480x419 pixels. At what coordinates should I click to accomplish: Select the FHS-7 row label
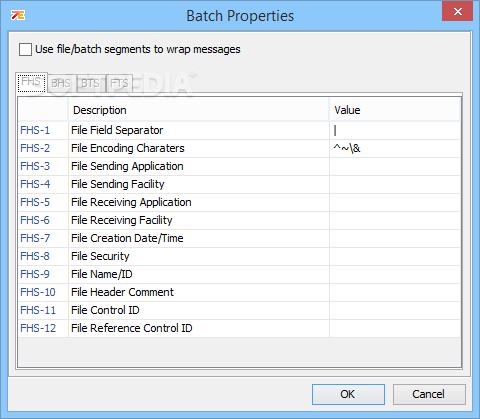point(35,238)
